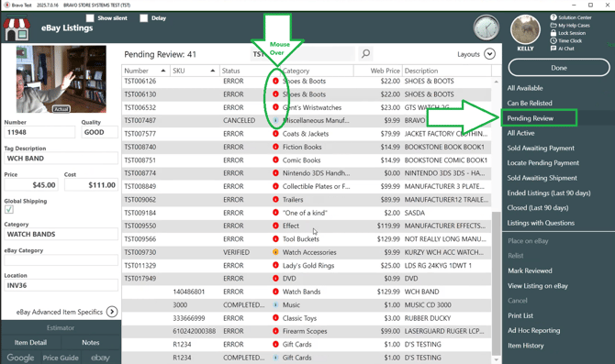Expand eBay Advanced Item Specifics arrow
The height and width of the screenshot is (364, 615).
[112, 312]
